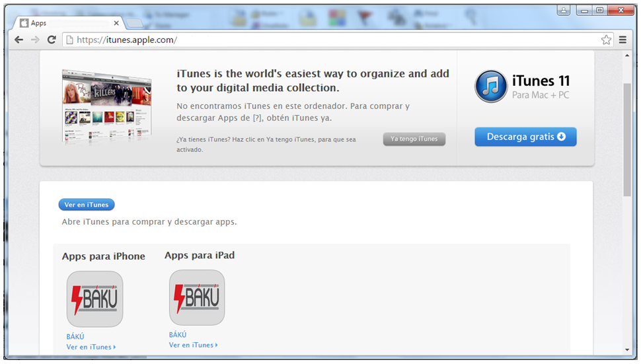Click the scrollbar down arrow
This screenshot has height=364, width=641.
(x=627, y=349)
